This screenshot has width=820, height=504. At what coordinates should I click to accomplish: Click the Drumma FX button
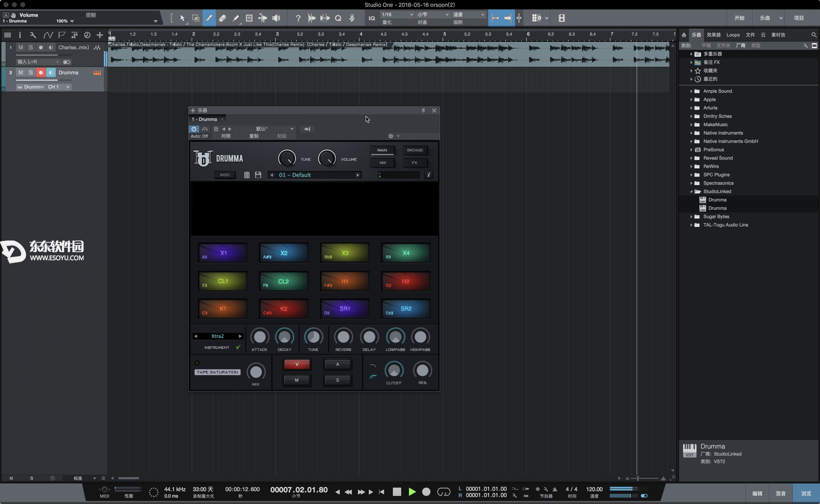pos(415,163)
